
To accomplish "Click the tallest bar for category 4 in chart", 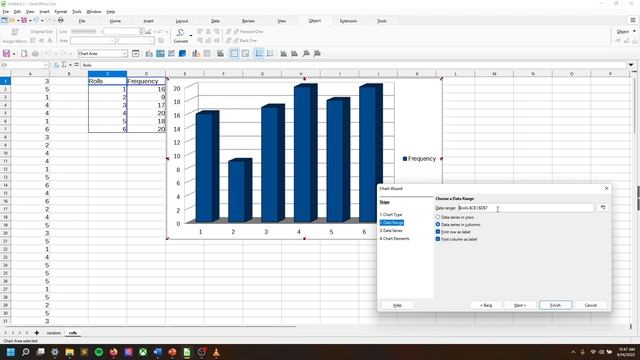I will point(305,153).
